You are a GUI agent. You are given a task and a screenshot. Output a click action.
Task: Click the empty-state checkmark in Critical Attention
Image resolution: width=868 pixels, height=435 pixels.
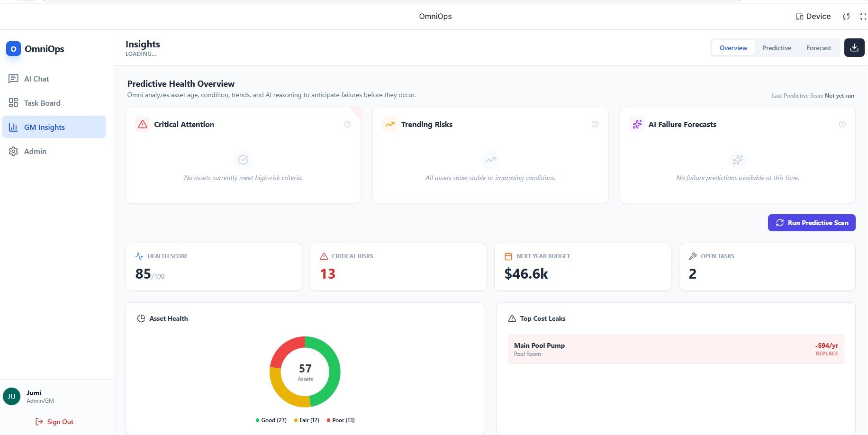(x=243, y=160)
